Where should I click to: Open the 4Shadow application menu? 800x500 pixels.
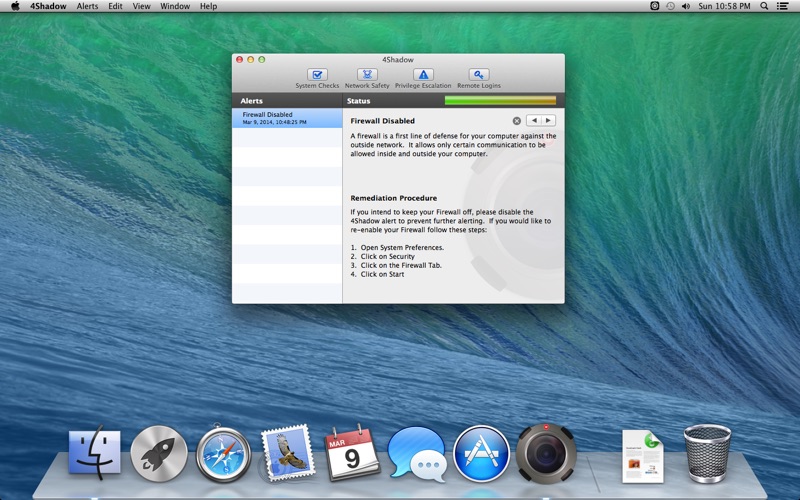48,6
